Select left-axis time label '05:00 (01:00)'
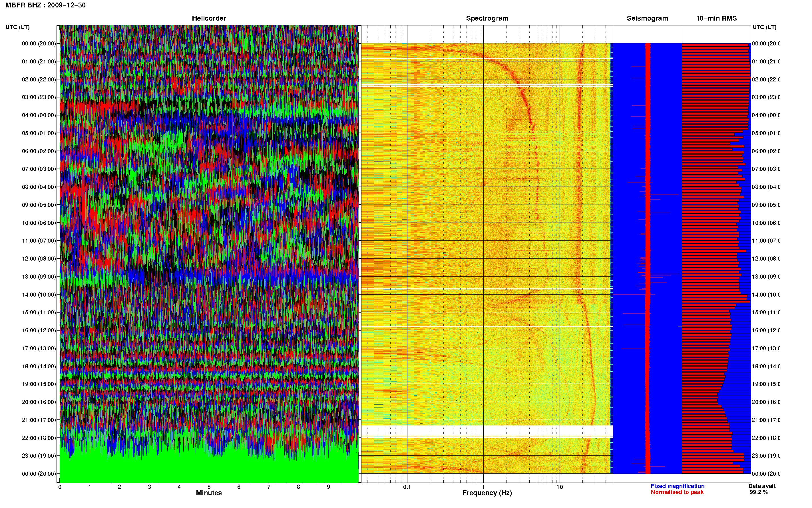Screen dimensions: 812x508 (x=39, y=133)
